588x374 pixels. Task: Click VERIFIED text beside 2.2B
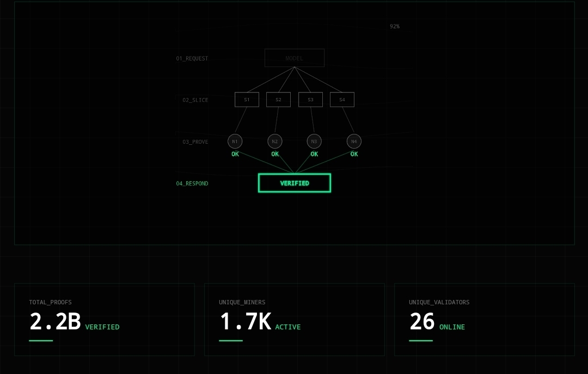[x=102, y=327]
